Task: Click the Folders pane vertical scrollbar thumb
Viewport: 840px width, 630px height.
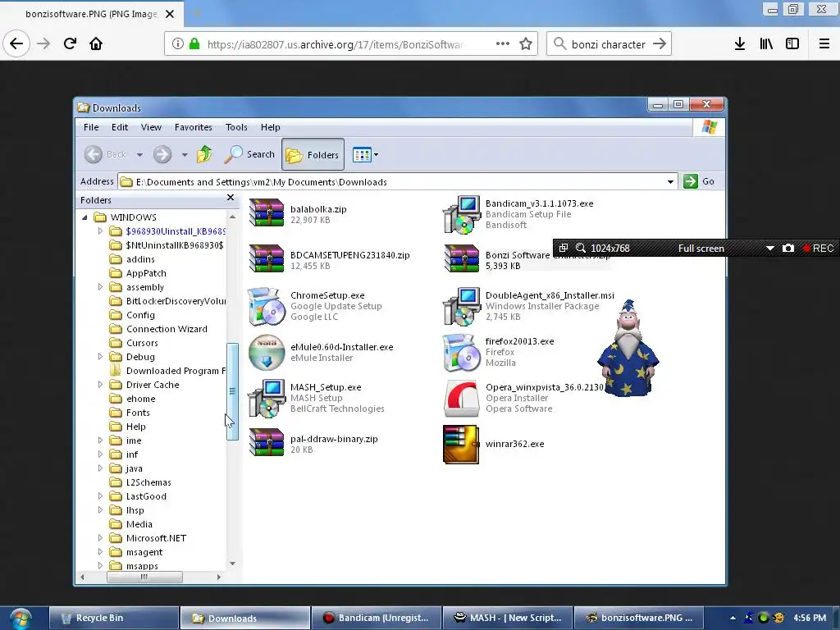Action: point(232,391)
